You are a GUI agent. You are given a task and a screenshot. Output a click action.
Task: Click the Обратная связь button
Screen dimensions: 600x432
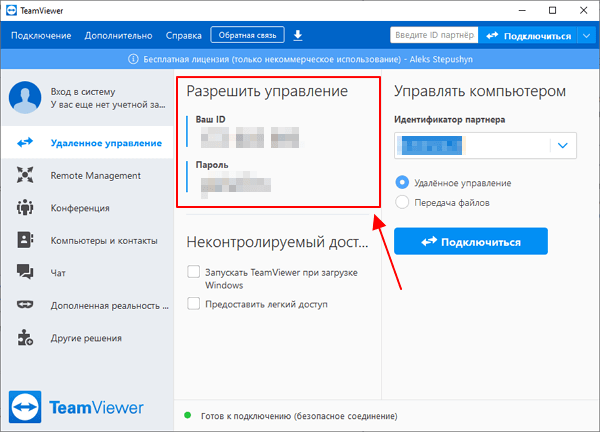247,35
